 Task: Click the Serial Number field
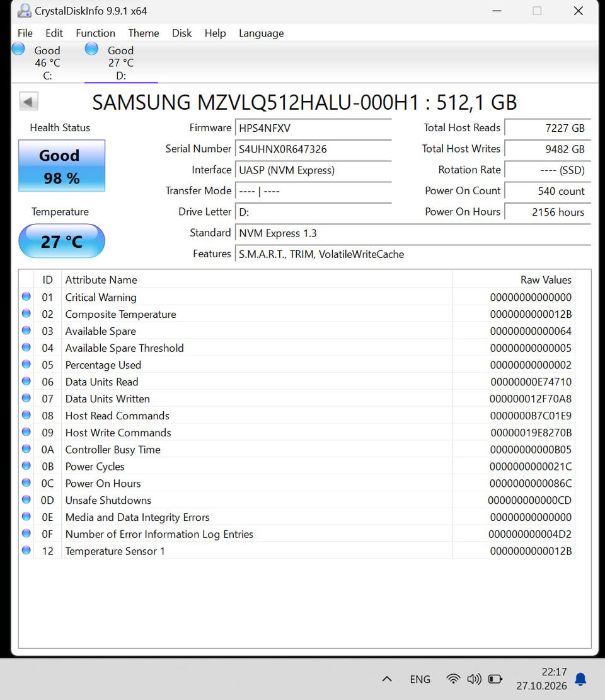[313, 149]
